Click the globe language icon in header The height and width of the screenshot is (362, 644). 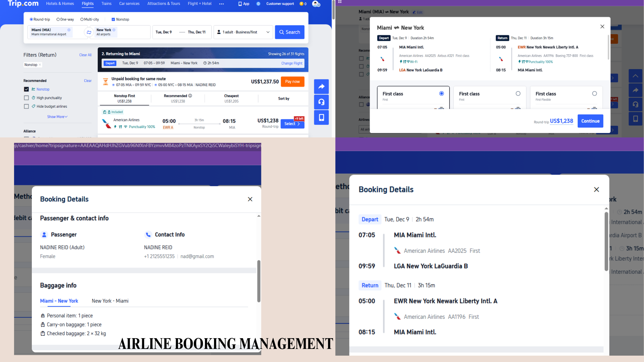point(258,4)
